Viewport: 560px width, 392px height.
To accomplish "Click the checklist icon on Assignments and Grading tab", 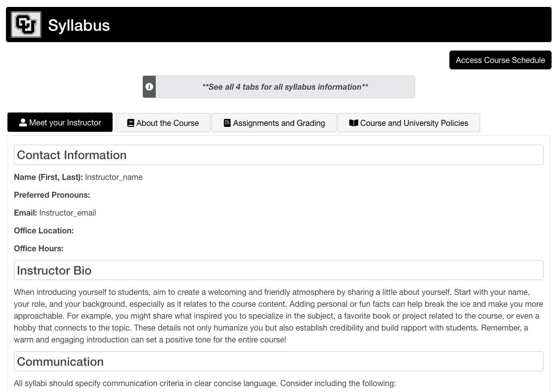I will (227, 122).
